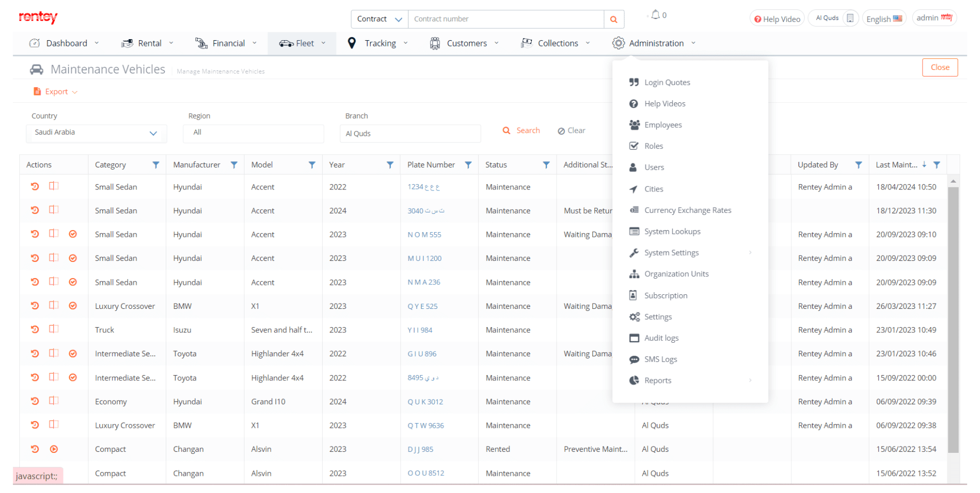Open the notifications bell icon
Viewport: 980px width, 493px height.
(656, 15)
